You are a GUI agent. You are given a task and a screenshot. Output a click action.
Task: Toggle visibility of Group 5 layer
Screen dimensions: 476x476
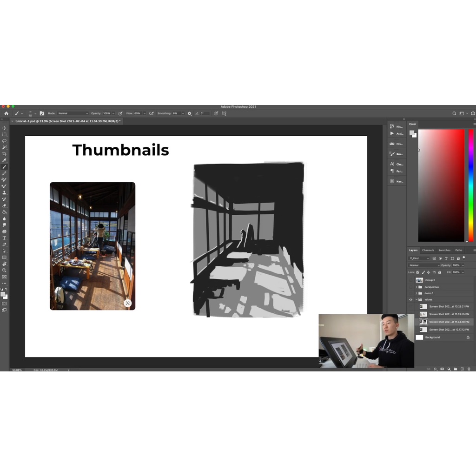pyautogui.click(x=411, y=280)
